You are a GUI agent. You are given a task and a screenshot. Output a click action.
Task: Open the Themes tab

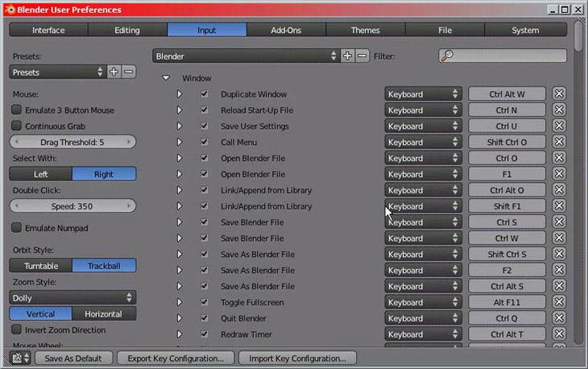[366, 30]
